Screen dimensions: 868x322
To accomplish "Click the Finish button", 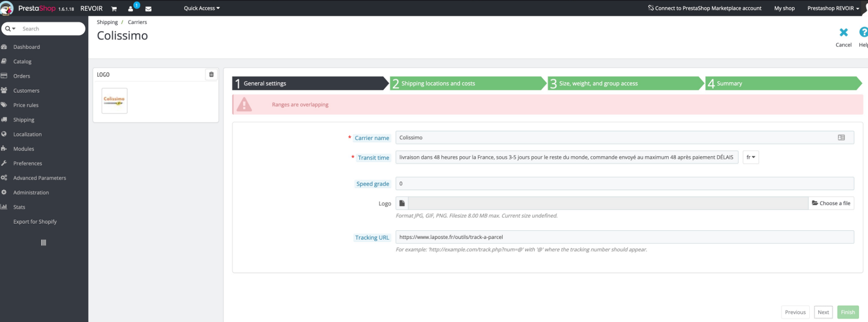I will pos(848,312).
